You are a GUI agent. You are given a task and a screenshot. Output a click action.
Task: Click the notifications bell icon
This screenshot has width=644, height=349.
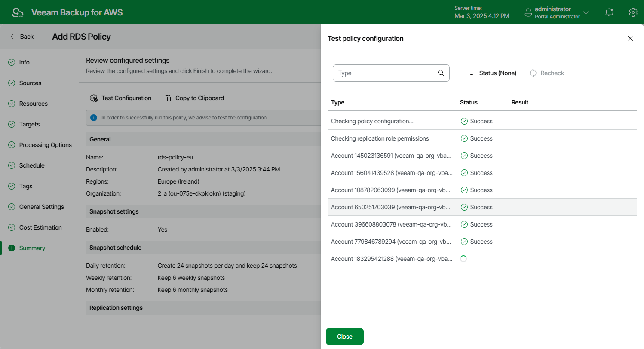609,12
